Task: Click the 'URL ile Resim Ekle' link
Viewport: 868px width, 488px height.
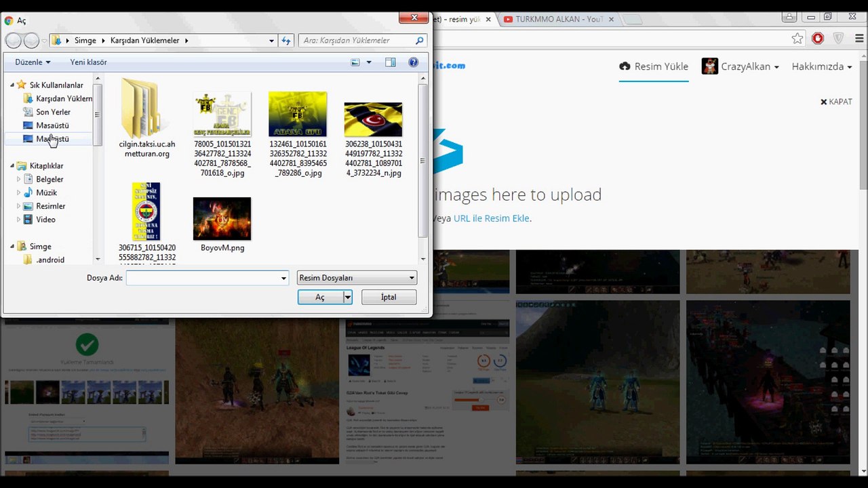Action: click(x=492, y=218)
